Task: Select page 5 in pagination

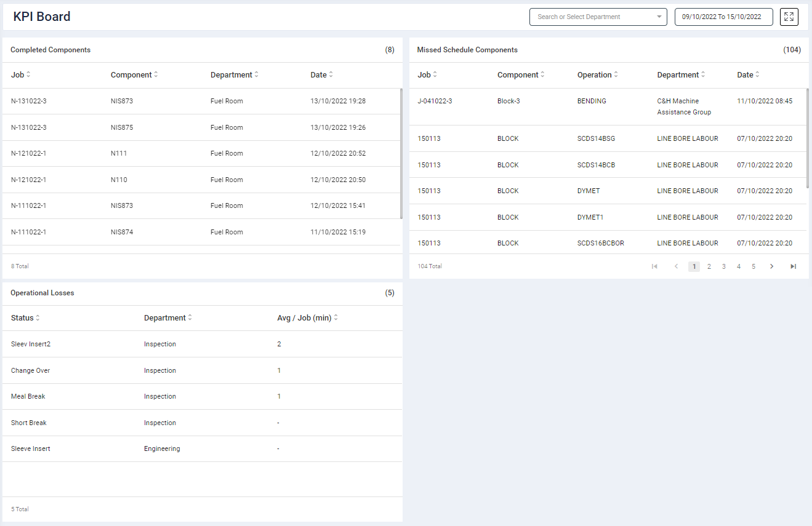Action: (x=754, y=266)
